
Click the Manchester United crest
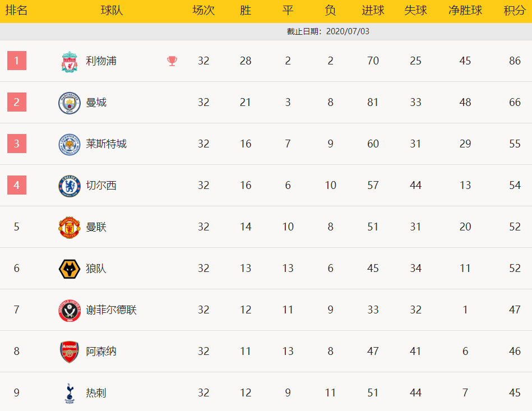(x=70, y=228)
